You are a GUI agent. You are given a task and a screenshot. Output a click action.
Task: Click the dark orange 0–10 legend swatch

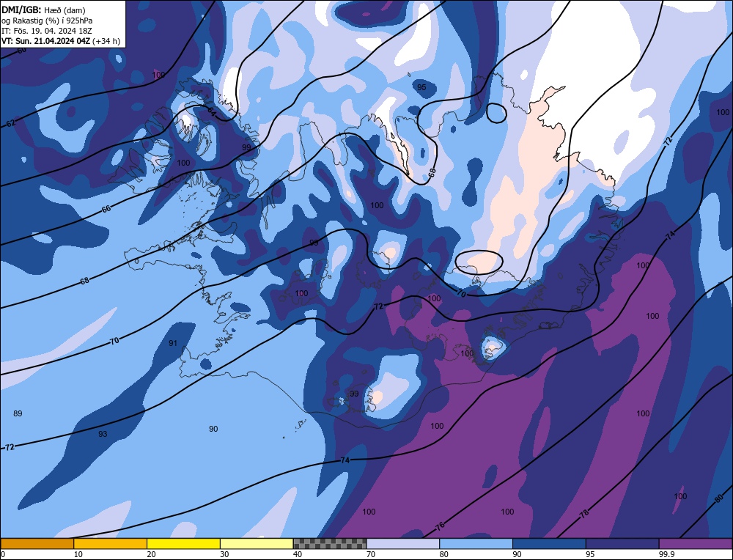click(37, 543)
